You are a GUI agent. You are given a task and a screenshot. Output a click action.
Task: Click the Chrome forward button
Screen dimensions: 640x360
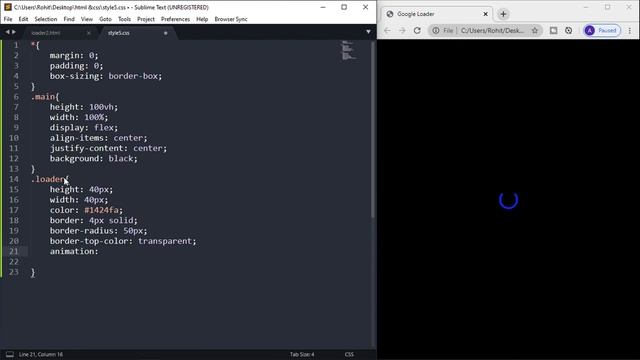pyautogui.click(x=402, y=31)
